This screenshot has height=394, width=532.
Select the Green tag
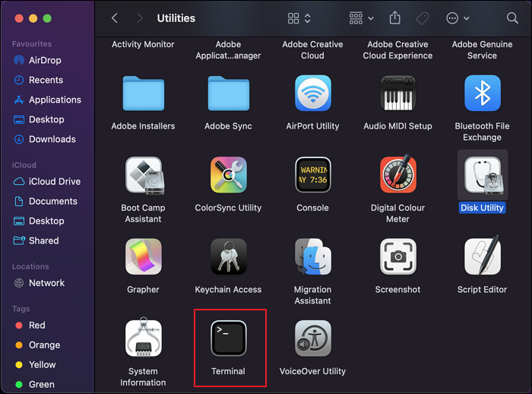pos(35,384)
